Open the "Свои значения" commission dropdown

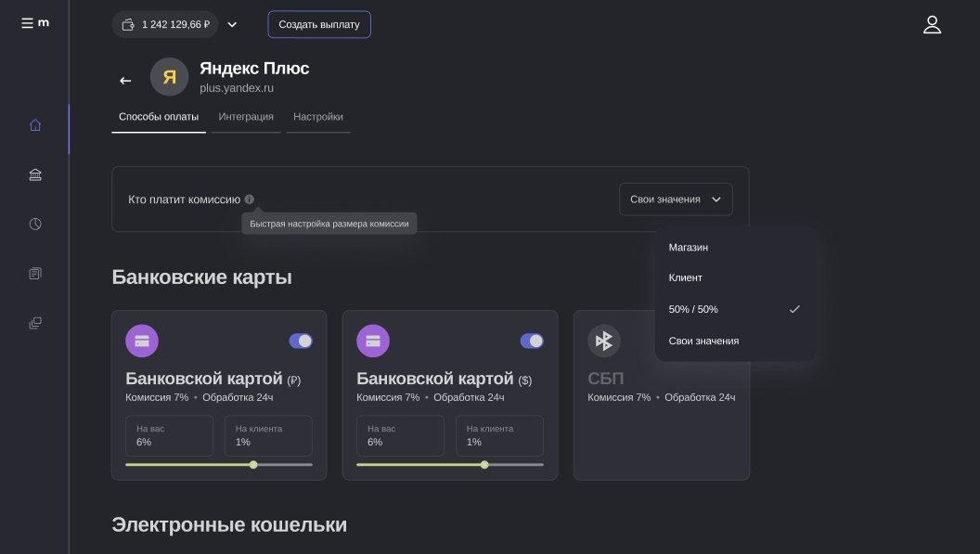click(676, 200)
